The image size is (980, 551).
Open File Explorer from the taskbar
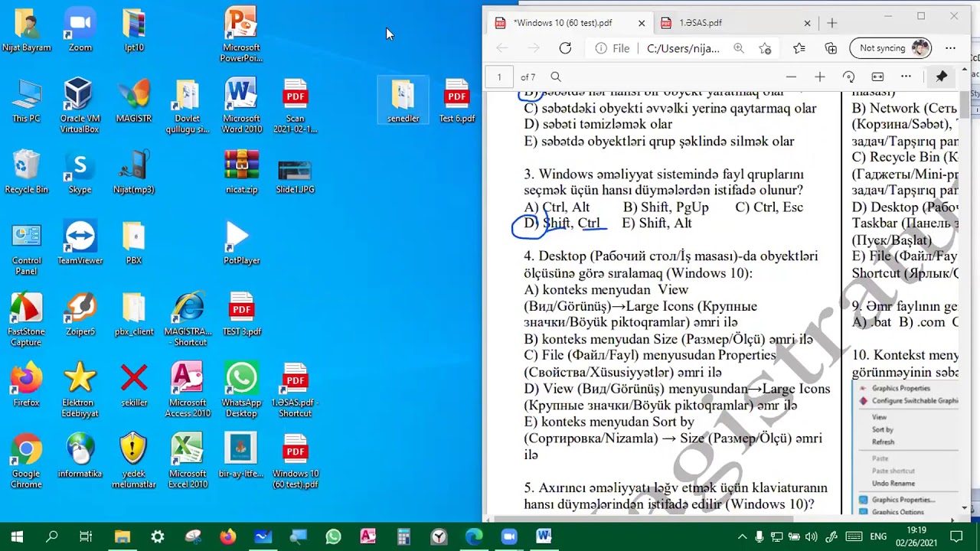point(122,536)
